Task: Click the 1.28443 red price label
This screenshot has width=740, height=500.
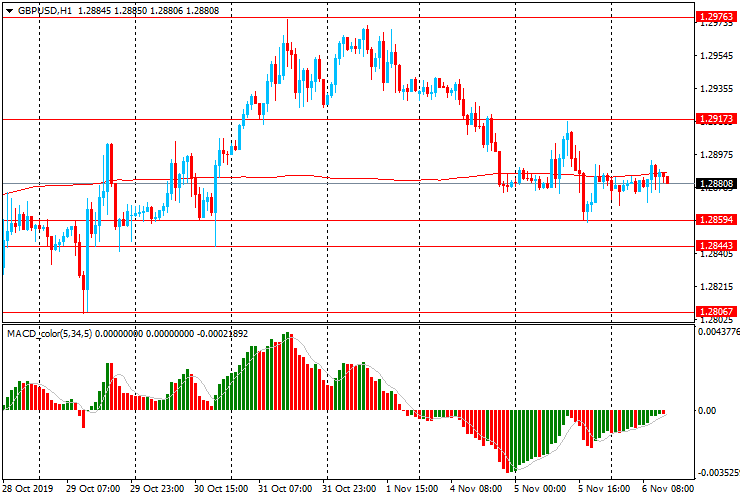Action: [x=716, y=245]
